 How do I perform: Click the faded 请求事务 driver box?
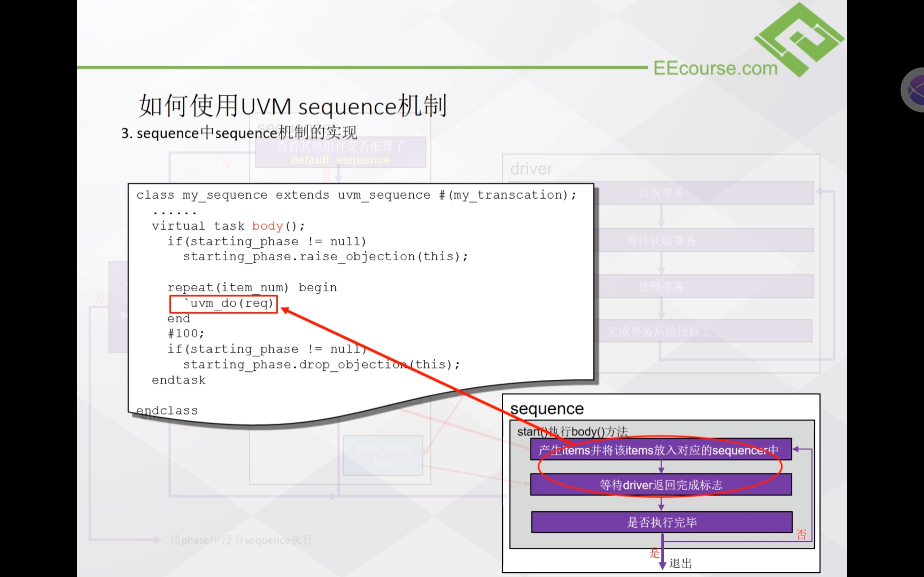[661, 194]
